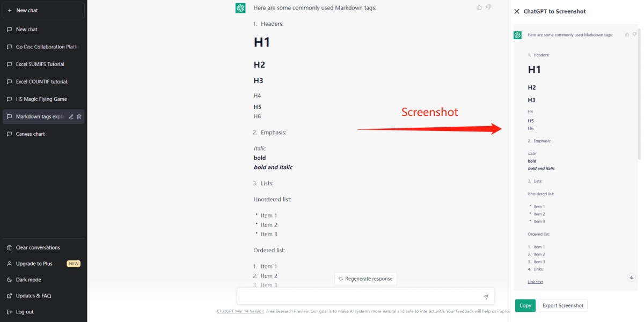Screen dimensions: 644x322
Task: Click the plus icon beside New chat
Action: tap(10, 10)
